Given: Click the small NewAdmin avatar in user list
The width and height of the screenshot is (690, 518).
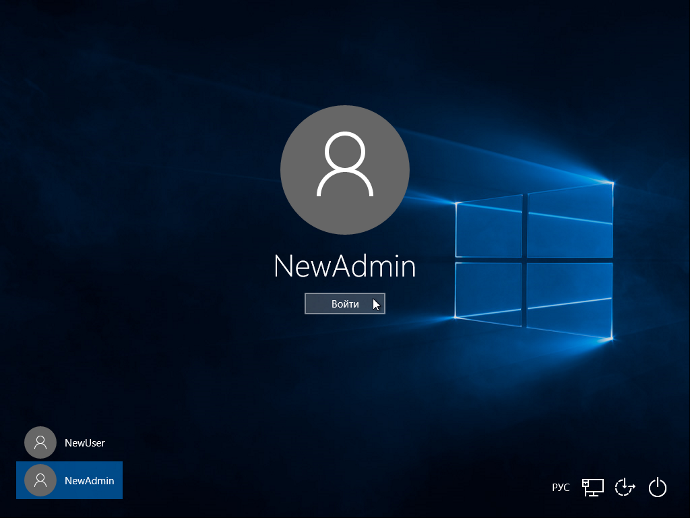Looking at the screenshot, I should 40,480.
